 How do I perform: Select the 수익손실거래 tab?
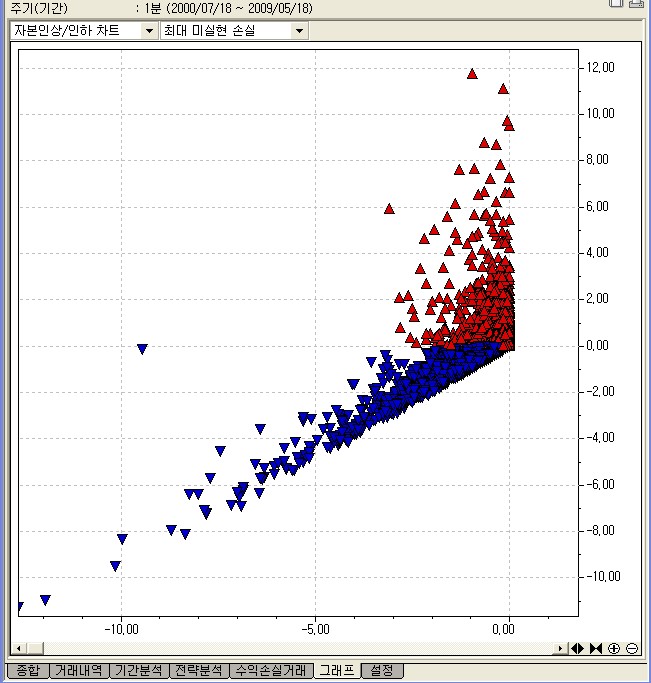(x=271, y=670)
